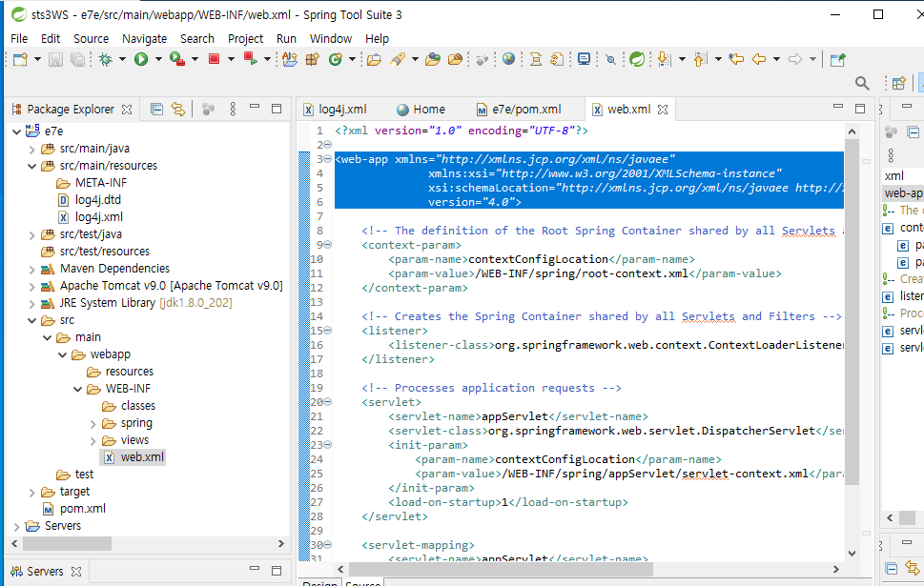Collapse All in Package Explorer
This screenshot has height=586, width=924.
(156, 109)
